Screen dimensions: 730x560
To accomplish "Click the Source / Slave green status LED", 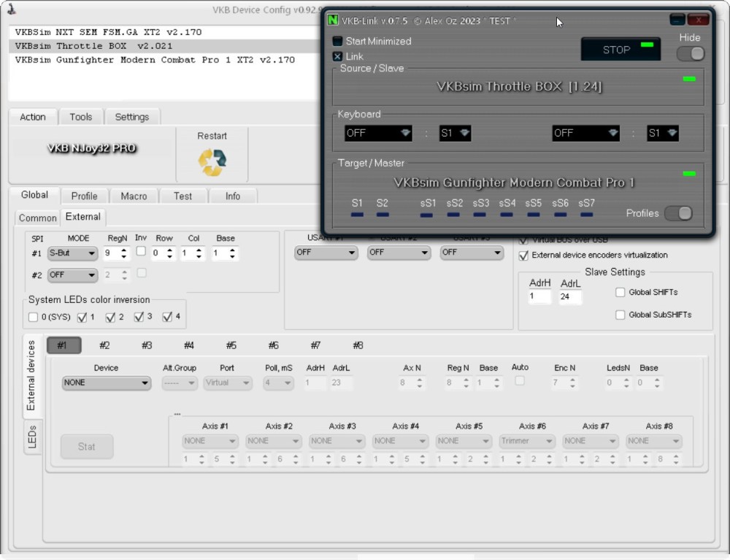I will pyautogui.click(x=688, y=79).
